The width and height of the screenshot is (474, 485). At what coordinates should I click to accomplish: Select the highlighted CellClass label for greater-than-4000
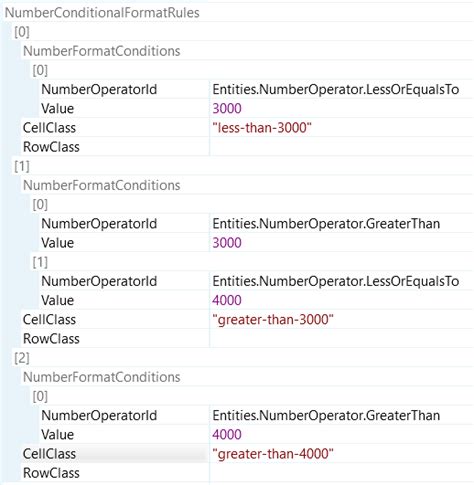49,454
